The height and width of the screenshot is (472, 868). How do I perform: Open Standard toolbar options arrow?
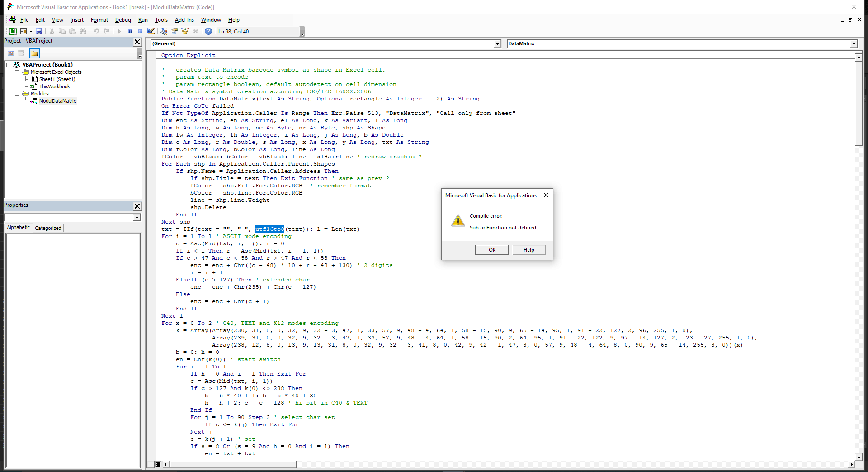click(302, 32)
